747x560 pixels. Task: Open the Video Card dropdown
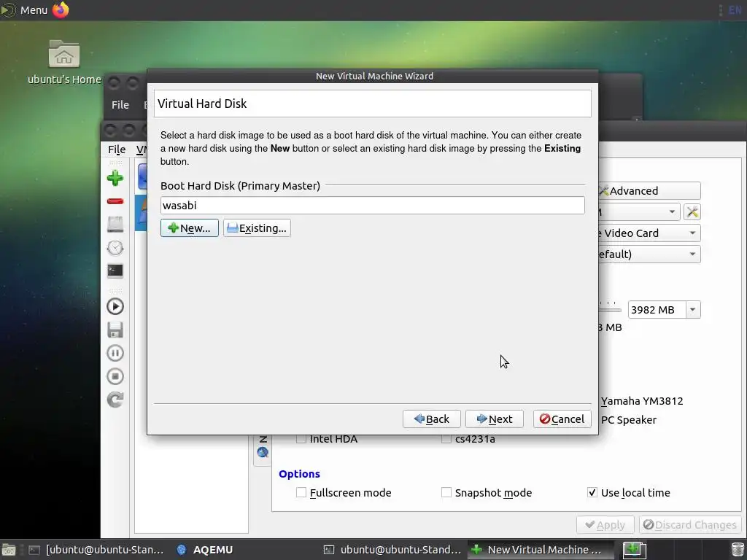click(x=649, y=233)
